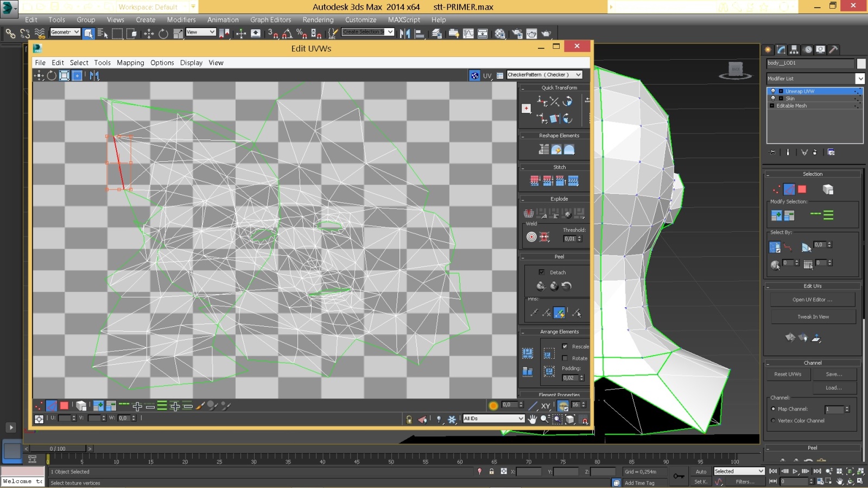Click the Pan View hand icon in Edit UVWs
The height and width of the screenshot is (488, 868).
[533, 419]
